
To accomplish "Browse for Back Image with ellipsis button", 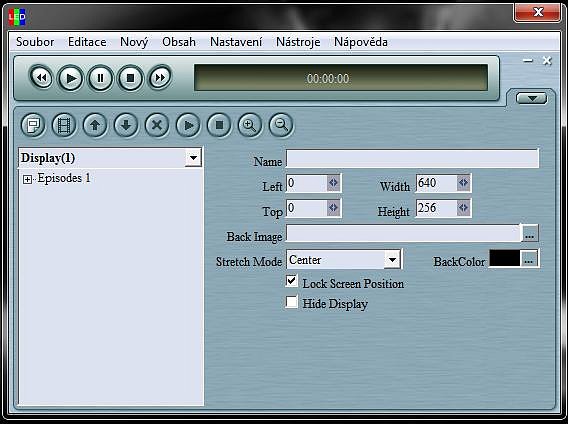I will pyautogui.click(x=529, y=234).
